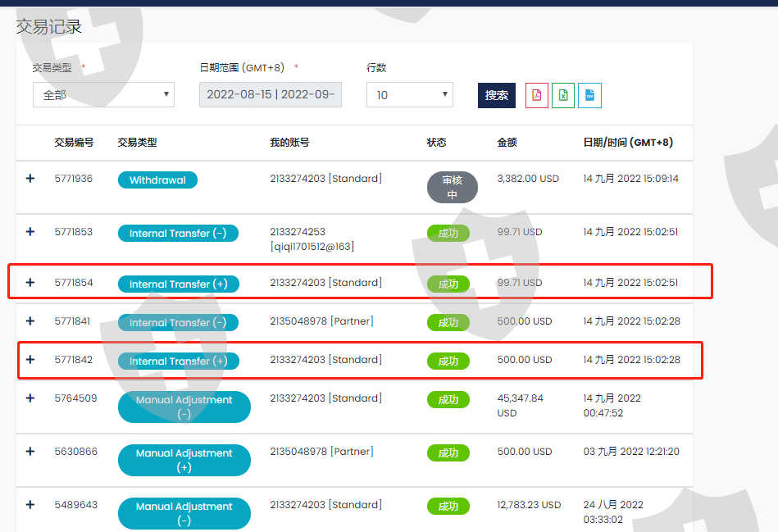Export records as CSV document icon

point(589,95)
